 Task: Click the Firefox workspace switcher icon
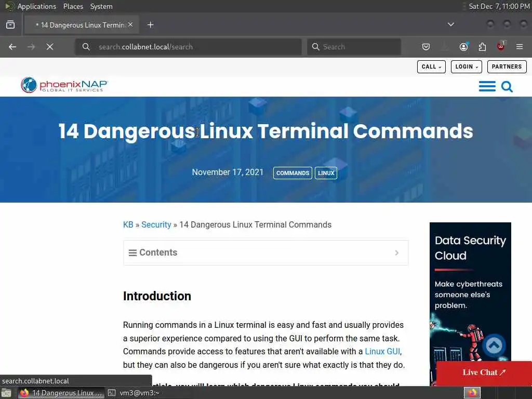click(x=472, y=393)
